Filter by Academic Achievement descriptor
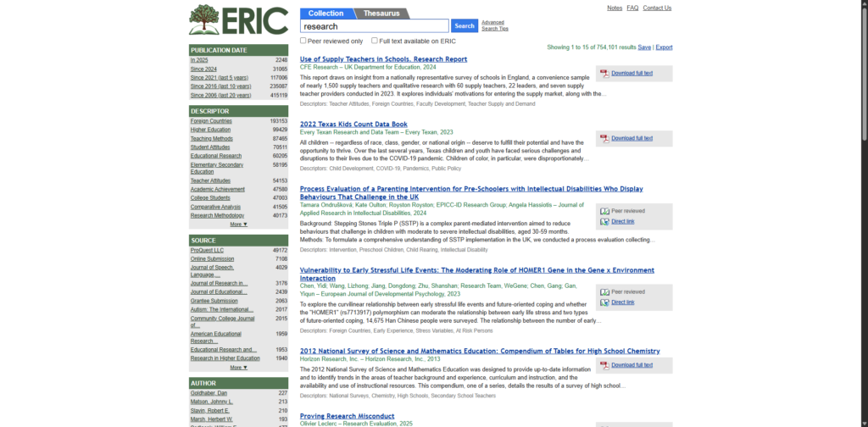 click(x=218, y=190)
